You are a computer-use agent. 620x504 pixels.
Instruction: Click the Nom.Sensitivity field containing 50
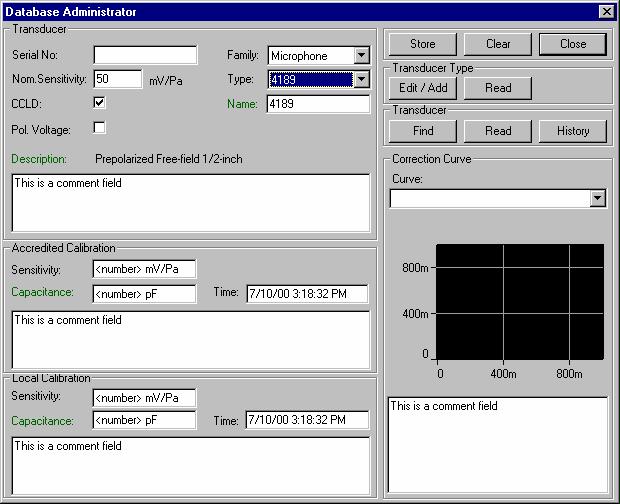[117, 79]
